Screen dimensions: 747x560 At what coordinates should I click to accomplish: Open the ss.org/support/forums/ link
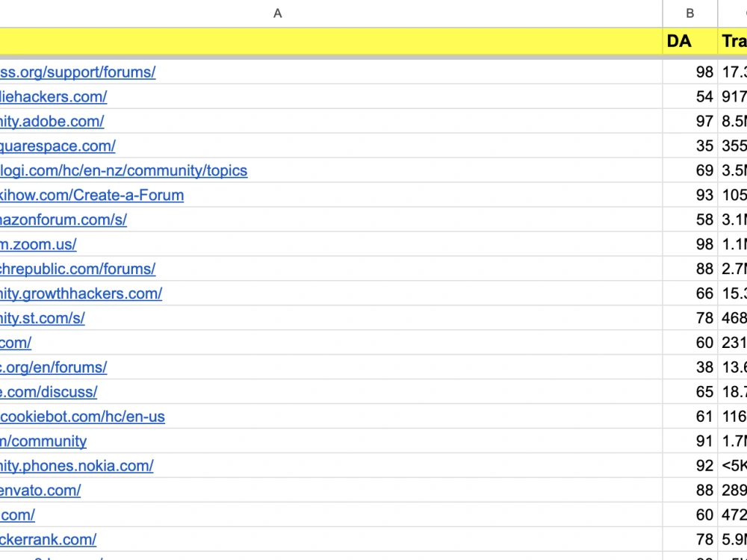(78, 72)
